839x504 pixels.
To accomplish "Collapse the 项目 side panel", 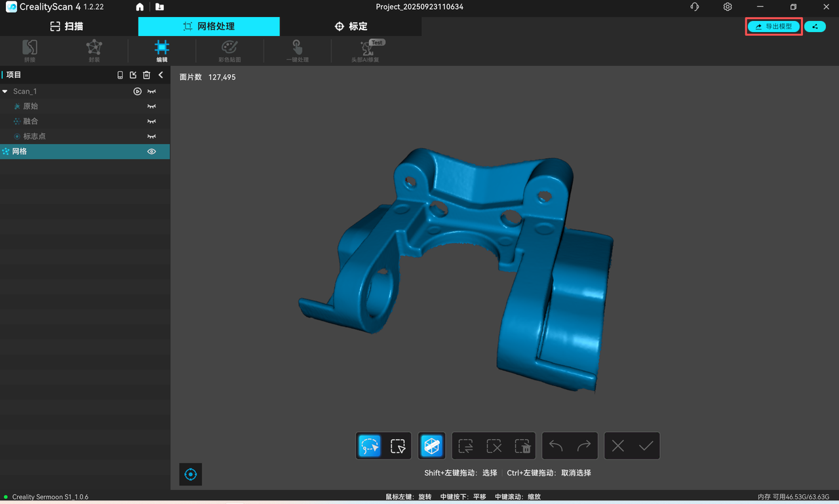I will coord(161,75).
